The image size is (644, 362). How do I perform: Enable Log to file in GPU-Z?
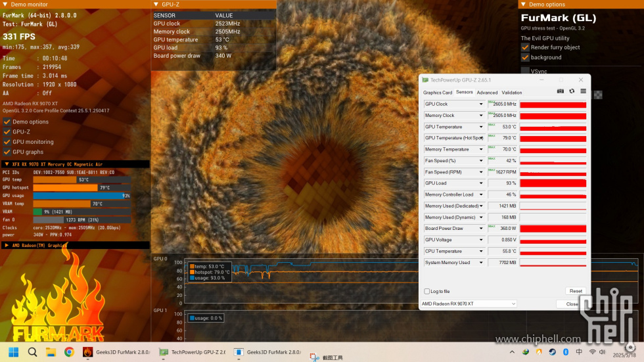(x=427, y=292)
